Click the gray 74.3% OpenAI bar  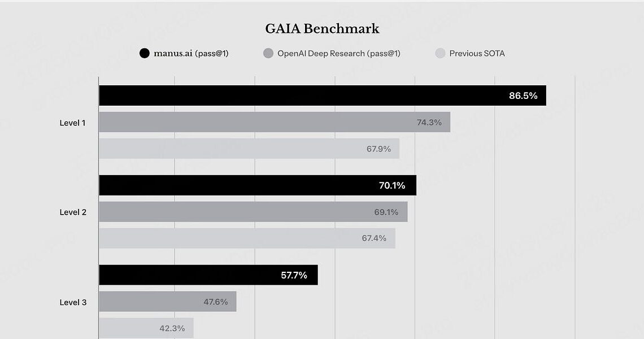click(274, 122)
